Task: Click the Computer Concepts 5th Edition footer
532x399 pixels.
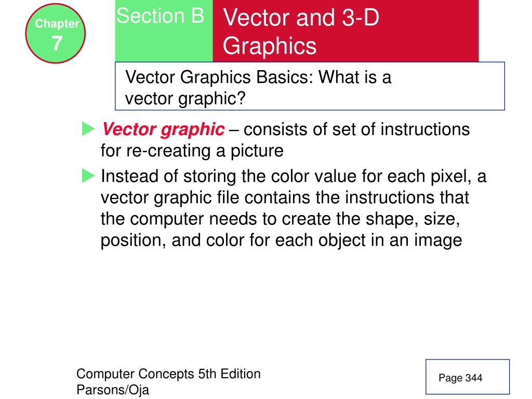Action: [168, 374]
